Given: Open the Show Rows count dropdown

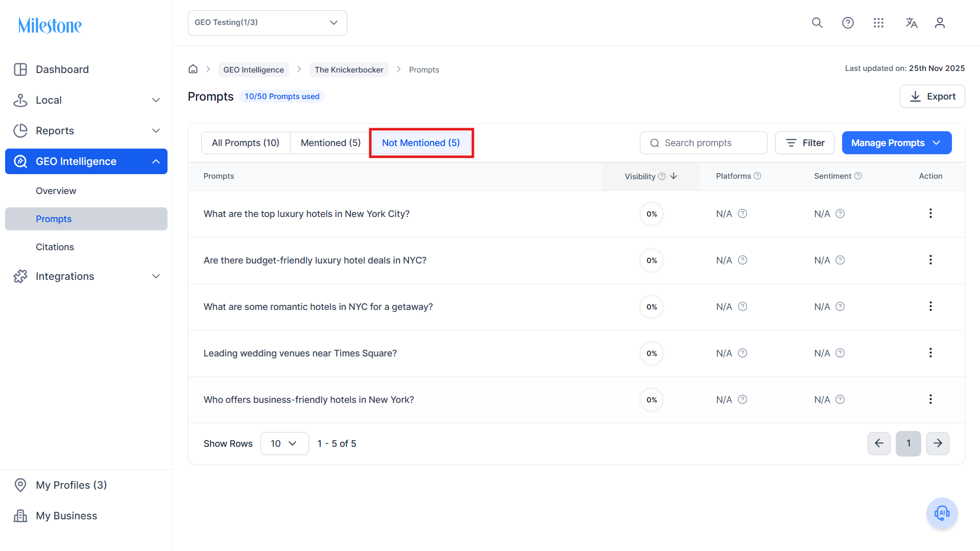Looking at the screenshot, I should [284, 443].
